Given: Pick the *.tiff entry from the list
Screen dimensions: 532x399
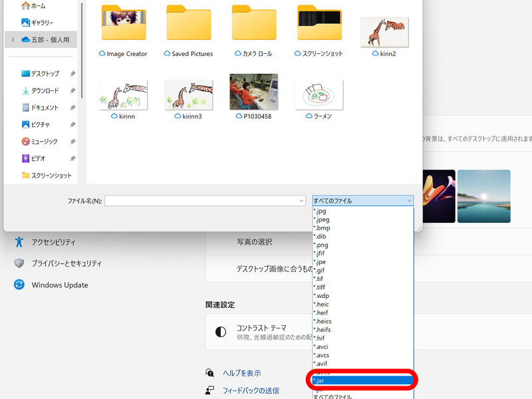Looking at the screenshot, I should pos(331,287).
